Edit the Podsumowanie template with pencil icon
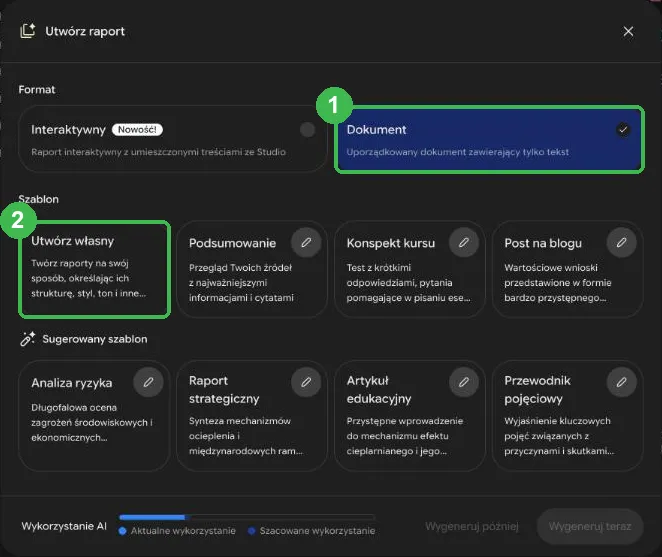This screenshot has width=662, height=557. [x=306, y=242]
